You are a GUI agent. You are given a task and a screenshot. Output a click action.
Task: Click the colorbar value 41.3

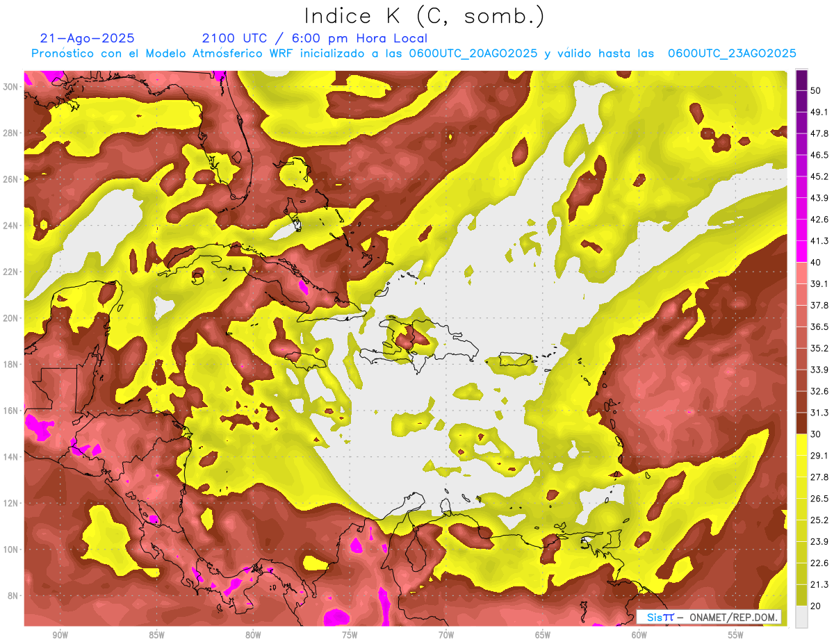pyautogui.click(x=819, y=241)
